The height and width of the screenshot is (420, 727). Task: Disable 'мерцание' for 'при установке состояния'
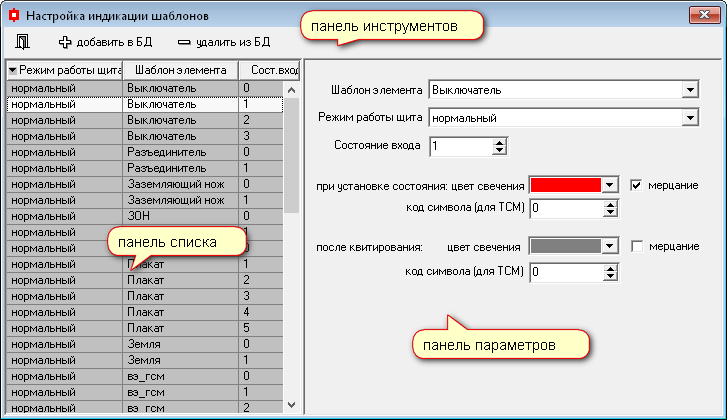[x=637, y=185]
